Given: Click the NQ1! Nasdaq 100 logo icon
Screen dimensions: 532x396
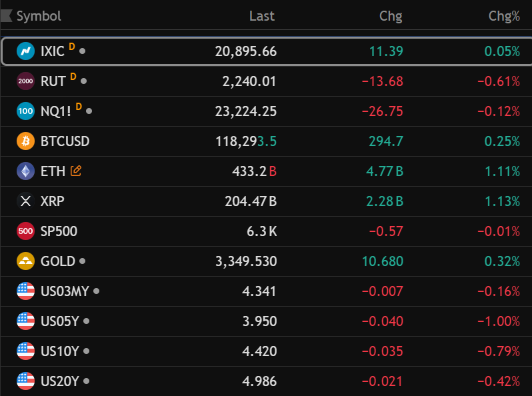Looking at the screenshot, I should click(x=25, y=111).
